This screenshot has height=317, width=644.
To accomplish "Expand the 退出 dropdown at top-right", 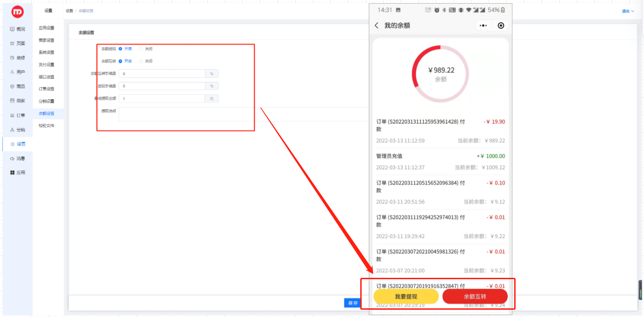I will point(628,11).
